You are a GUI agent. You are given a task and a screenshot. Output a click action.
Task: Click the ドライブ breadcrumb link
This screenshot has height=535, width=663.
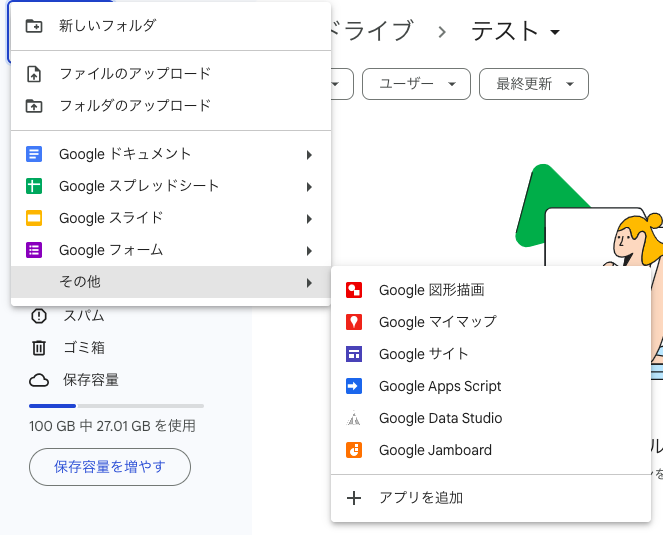370,31
